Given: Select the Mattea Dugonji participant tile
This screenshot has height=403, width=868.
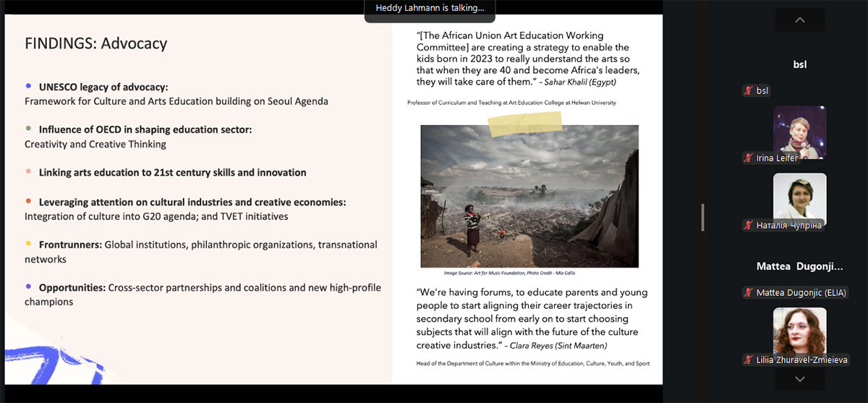Looking at the screenshot, I should (x=799, y=266).
